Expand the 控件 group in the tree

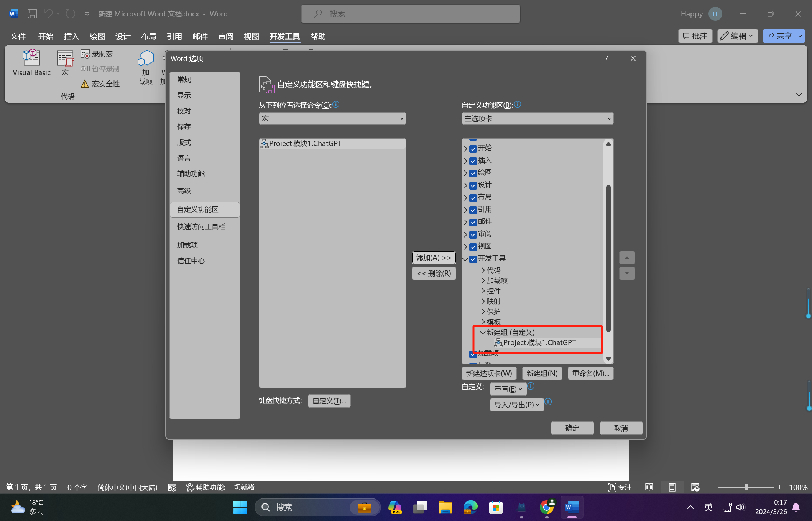tap(483, 291)
